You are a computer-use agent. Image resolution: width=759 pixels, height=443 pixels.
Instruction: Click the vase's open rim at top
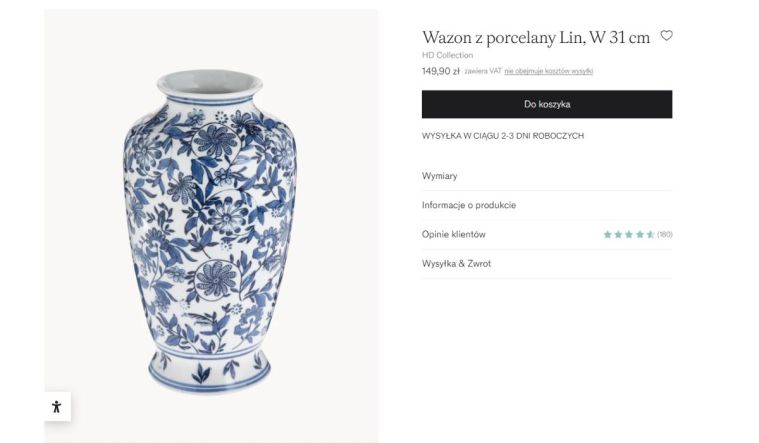point(210,81)
